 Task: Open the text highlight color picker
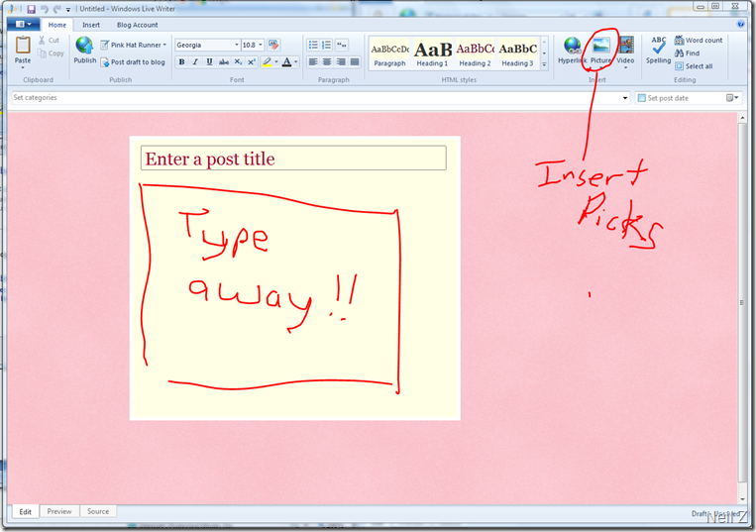(x=269, y=62)
